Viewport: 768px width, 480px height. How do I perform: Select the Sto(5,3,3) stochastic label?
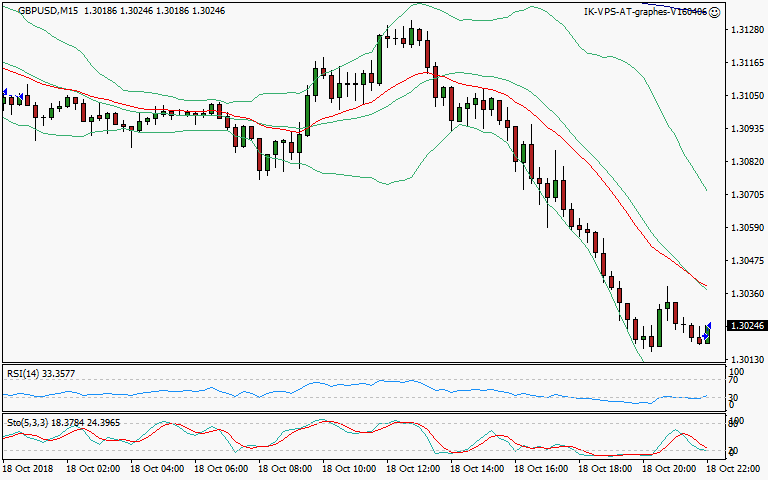(x=30, y=423)
